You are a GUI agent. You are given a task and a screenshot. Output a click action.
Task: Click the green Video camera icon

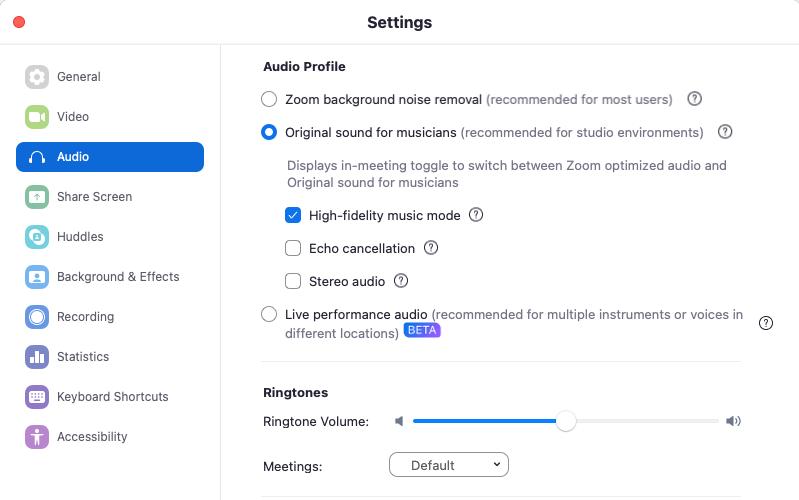[x=37, y=117]
